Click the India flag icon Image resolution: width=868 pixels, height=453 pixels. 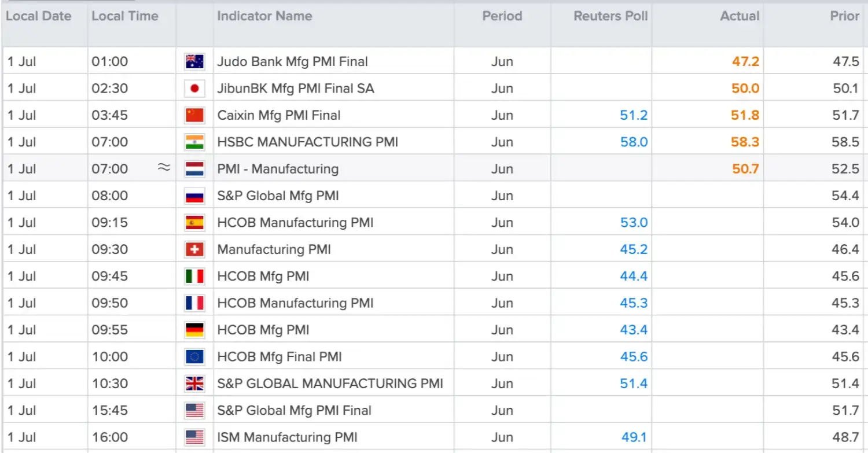pyautogui.click(x=194, y=142)
